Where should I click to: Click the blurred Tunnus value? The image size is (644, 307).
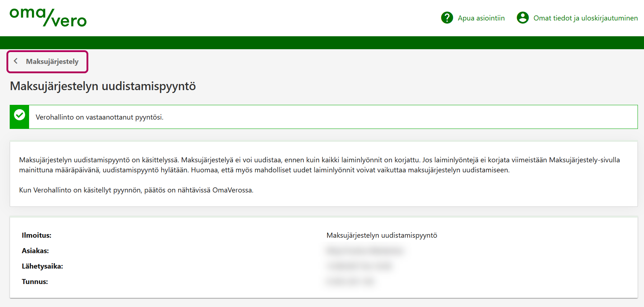350,282
